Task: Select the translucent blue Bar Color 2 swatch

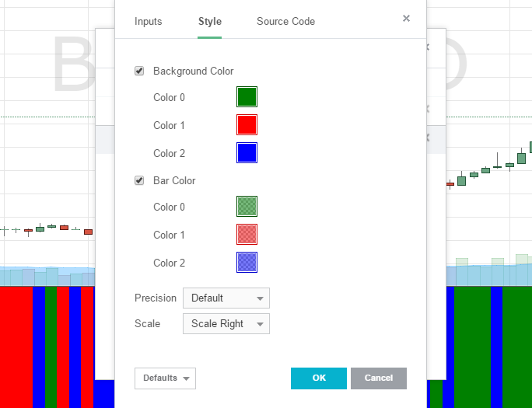Action: click(247, 263)
